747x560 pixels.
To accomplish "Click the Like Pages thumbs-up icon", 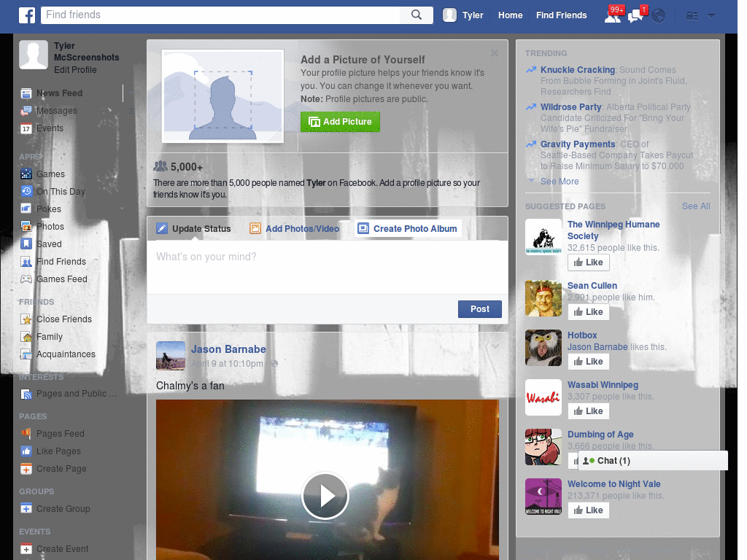I will 26,451.
